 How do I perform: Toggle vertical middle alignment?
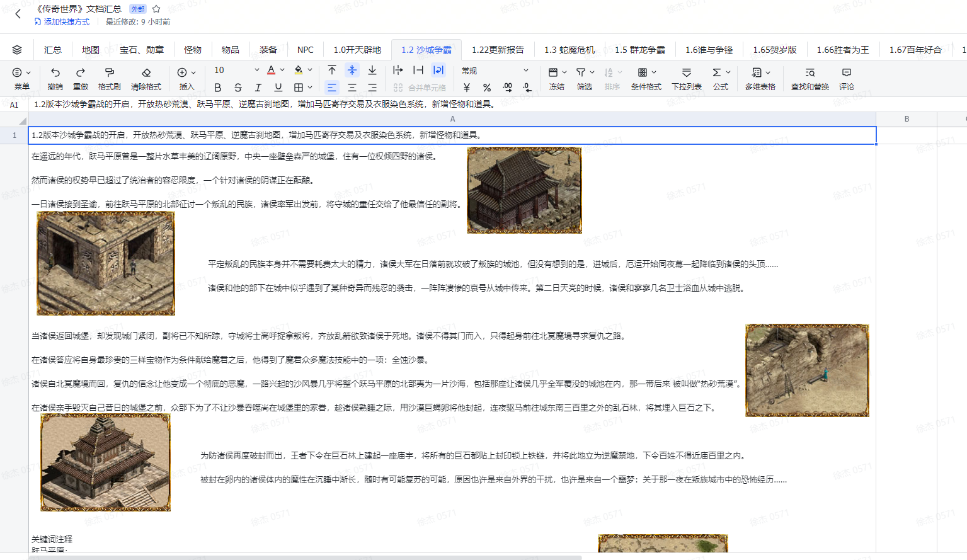click(x=352, y=70)
